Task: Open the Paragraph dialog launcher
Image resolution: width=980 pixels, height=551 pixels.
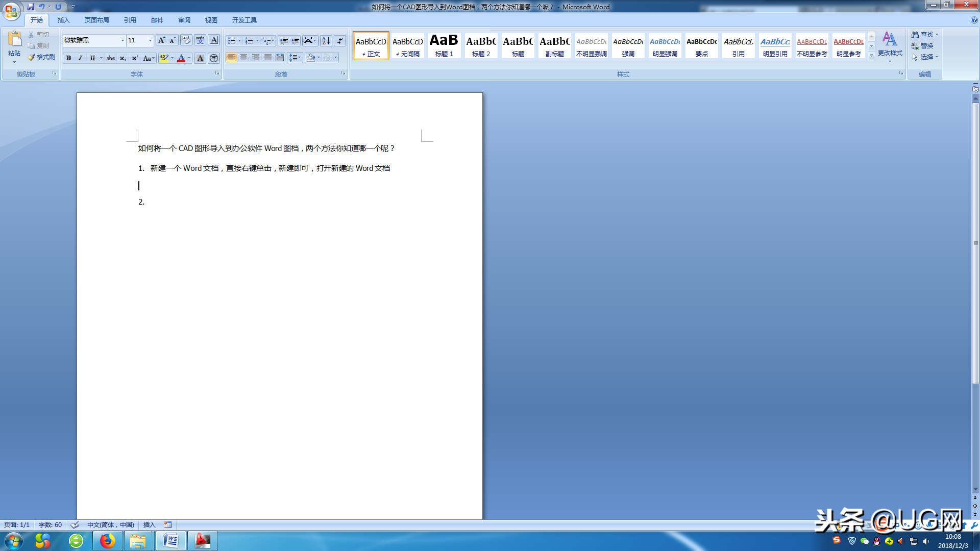Action: [343, 73]
